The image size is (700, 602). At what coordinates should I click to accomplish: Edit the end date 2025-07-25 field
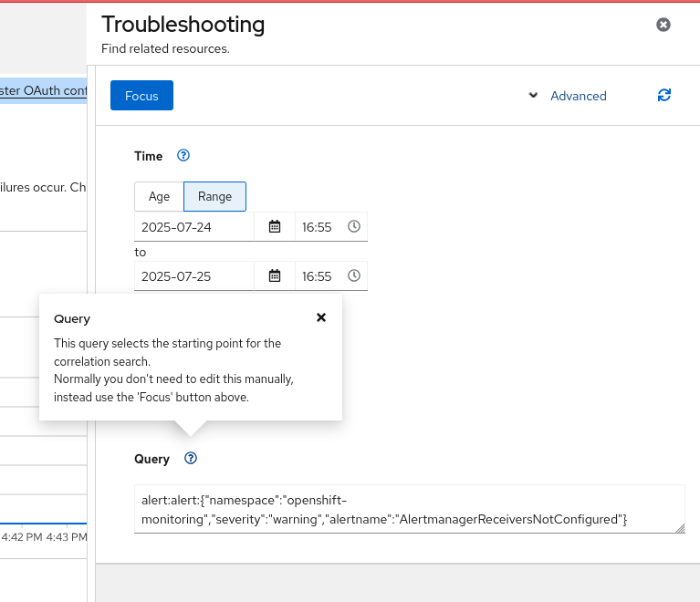194,276
